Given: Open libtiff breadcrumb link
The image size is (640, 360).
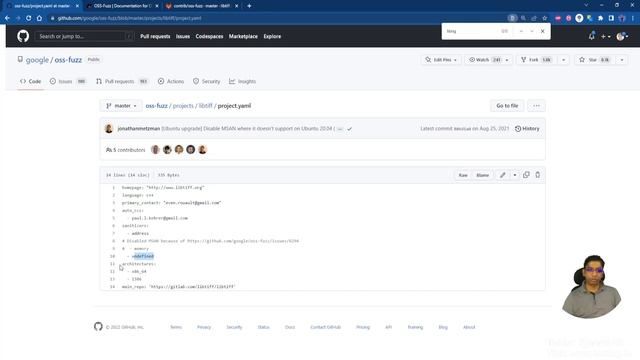Looking at the screenshot, I should click(206, 106).
